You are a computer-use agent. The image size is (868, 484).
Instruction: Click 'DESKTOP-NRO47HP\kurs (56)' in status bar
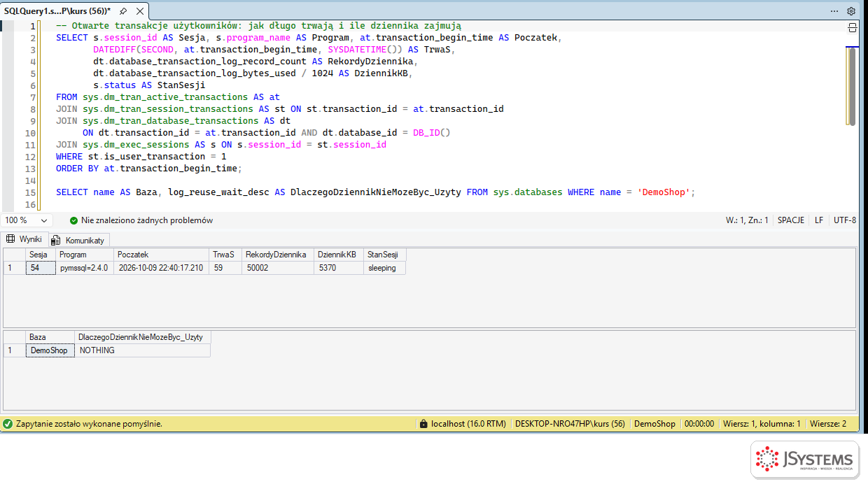(x=570, y=424)
